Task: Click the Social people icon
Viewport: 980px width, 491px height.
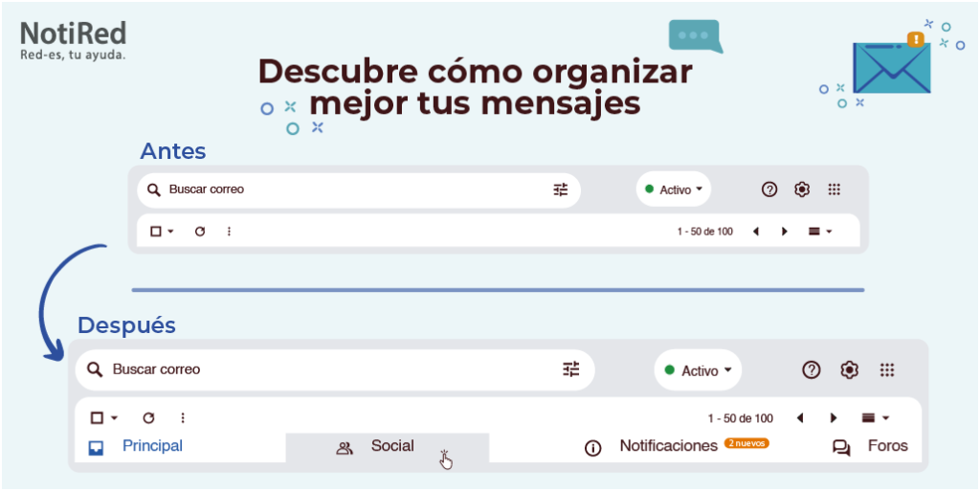Action: (x=345, y=448)
